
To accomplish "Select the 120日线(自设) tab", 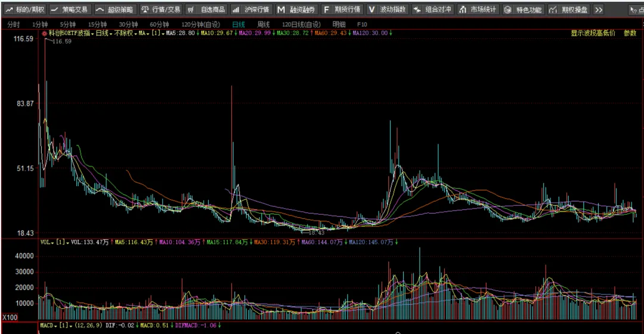I will click(x=301, y=24).
